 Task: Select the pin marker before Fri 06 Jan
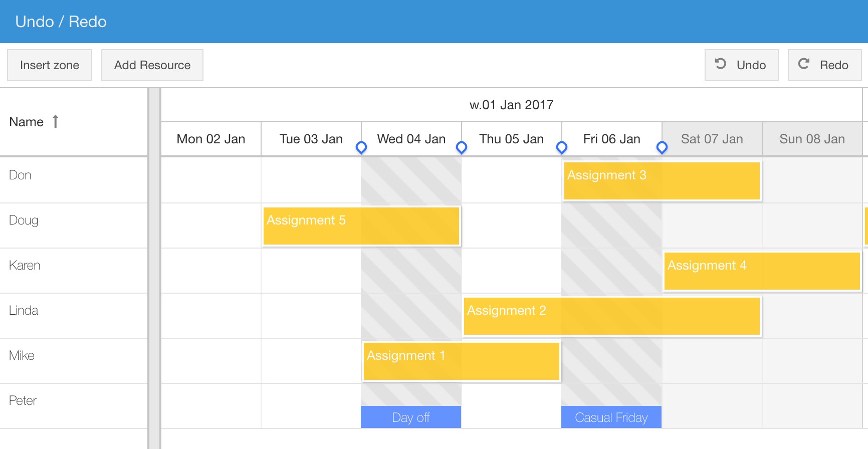562,147
